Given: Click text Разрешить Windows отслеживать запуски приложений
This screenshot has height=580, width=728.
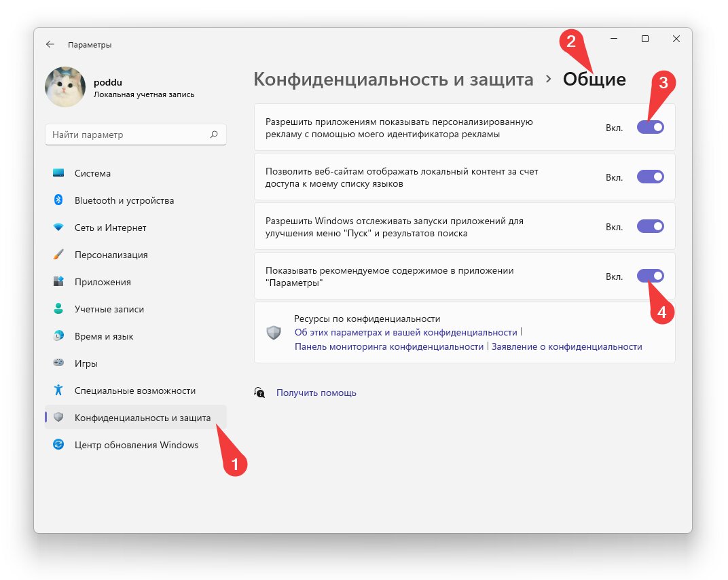Looking at the screenshot, I should [395, 227].
